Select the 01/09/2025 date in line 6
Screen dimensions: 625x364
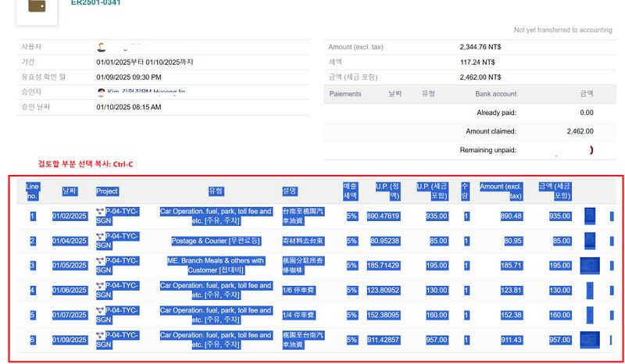(x=69, y=340)
